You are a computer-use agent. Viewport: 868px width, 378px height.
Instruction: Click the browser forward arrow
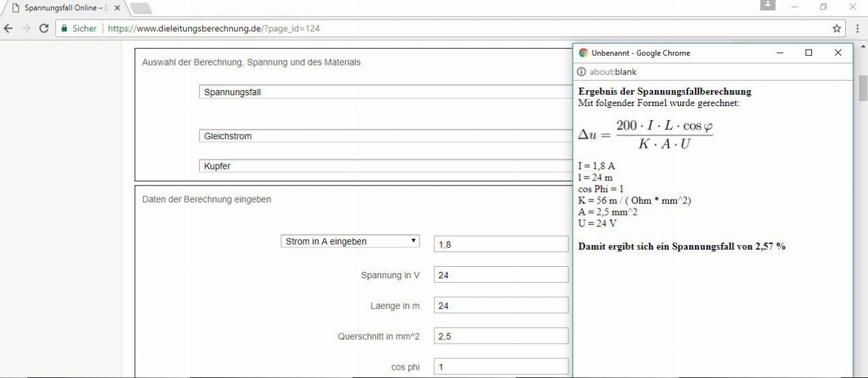pyautogui.click(x=26, y=29)
